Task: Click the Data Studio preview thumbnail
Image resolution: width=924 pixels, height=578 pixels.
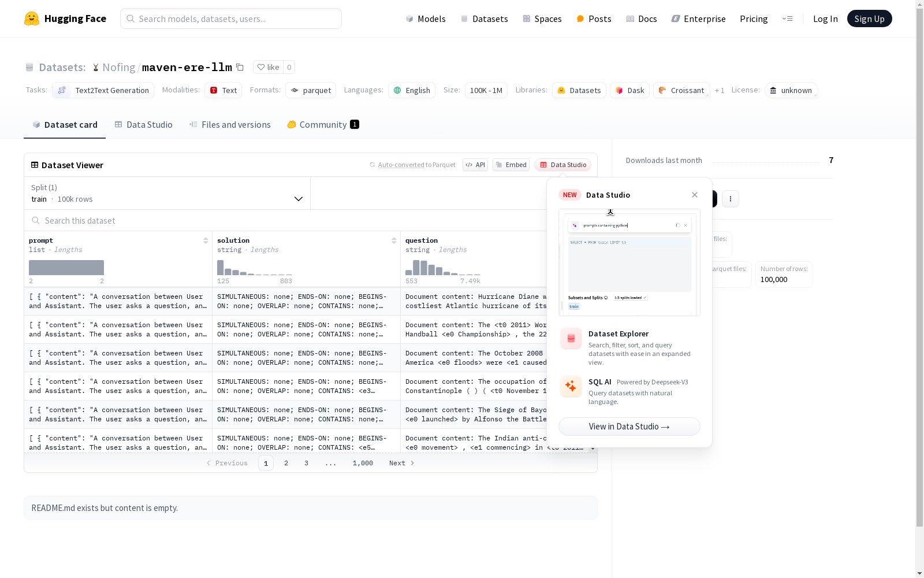Action: (629, 262)
